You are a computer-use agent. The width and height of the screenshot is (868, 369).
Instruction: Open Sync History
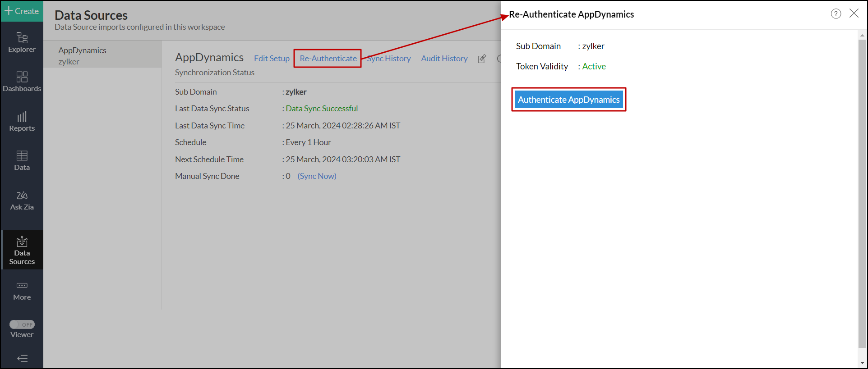(x=389, y=59)
